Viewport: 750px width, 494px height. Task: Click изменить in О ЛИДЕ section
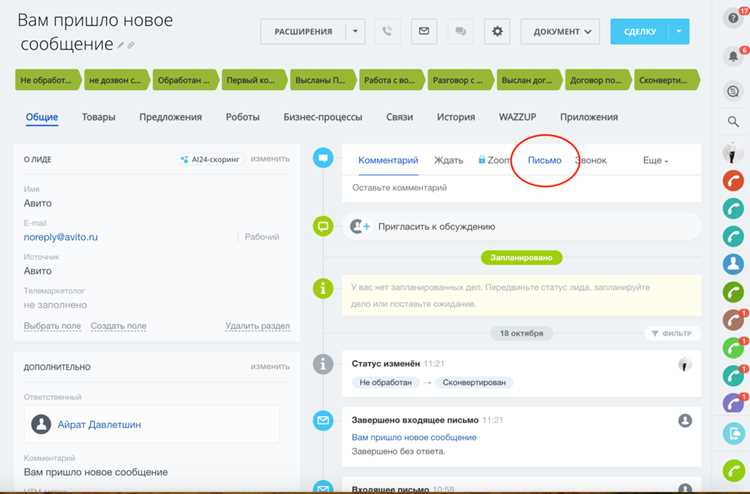270,159
